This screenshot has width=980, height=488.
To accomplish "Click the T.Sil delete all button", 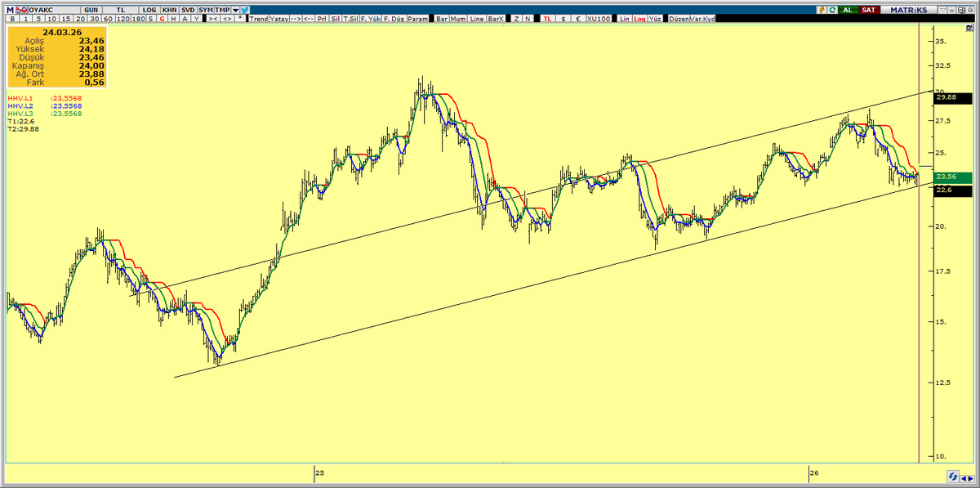I will [x=350, y=19].
